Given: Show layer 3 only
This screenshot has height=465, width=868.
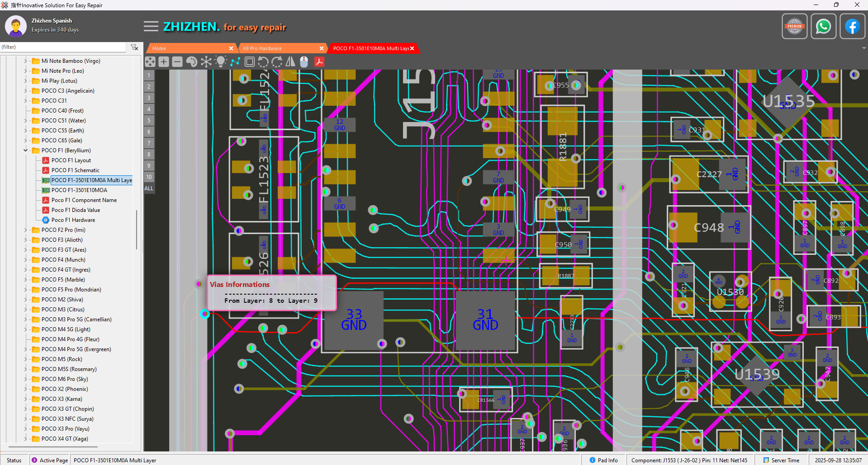Looking at the screenshot, I should click(x=149, y=98).
